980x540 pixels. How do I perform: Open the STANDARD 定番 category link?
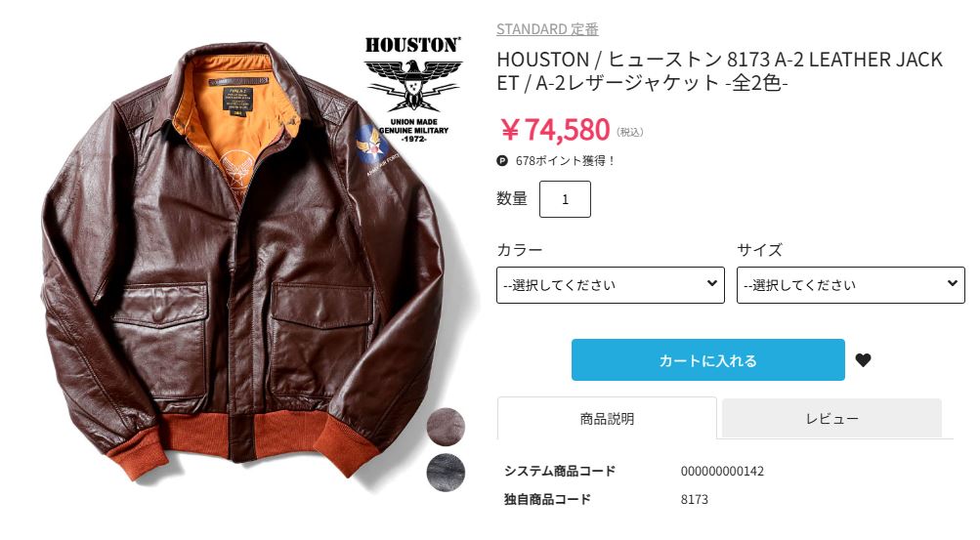547,29
